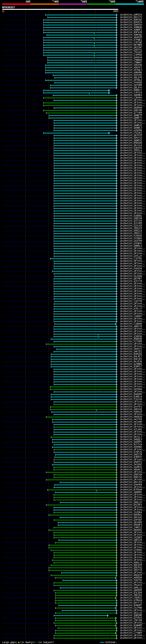Image resolution: width=146 pixels, height=644 pixels.
Task: Open the UniRef100_C5Z3K2 hit
Action: coord(131,133)
